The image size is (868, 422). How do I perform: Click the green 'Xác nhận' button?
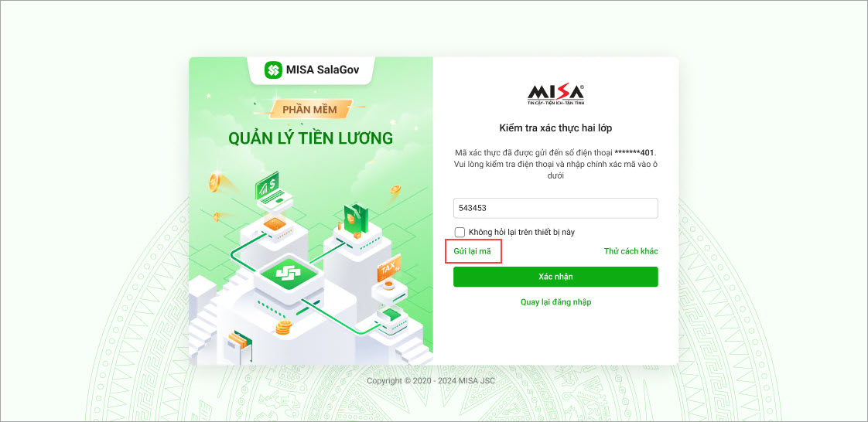point(555,277)
